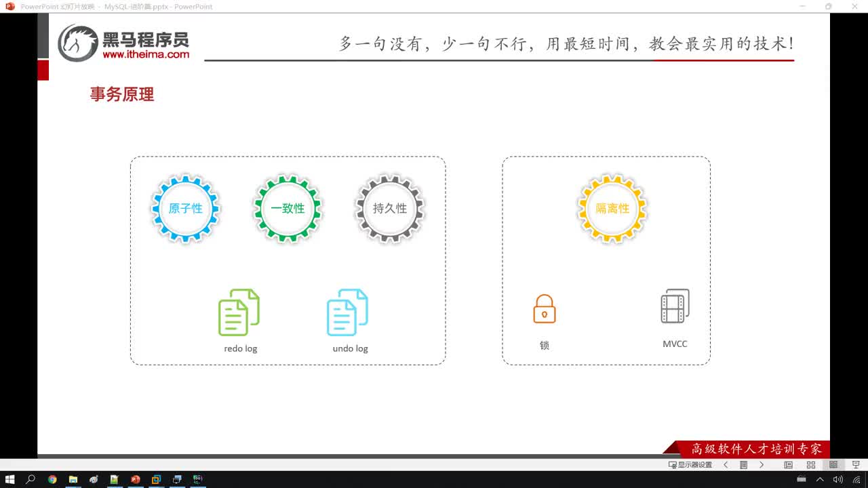Switch to Reading view
868x488 pixels.
tap(833, 465)
